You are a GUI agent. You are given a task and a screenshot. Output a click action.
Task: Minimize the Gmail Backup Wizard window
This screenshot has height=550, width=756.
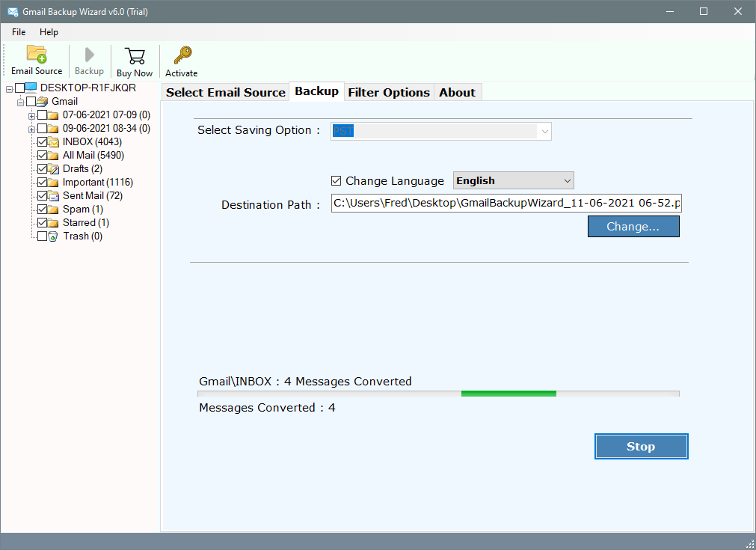point(670,11)
